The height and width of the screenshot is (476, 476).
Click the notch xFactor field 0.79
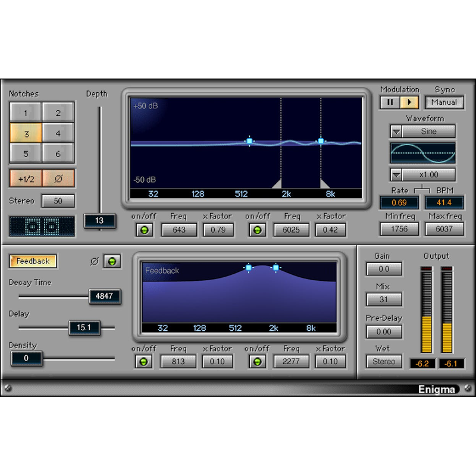pyautogui.click(x=218, y=230)
